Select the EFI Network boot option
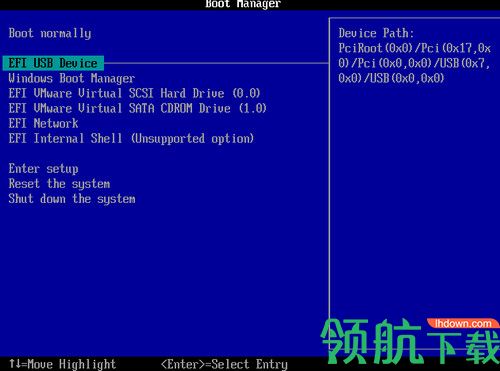Screen dimensions: 500x371 click(43, 123)
